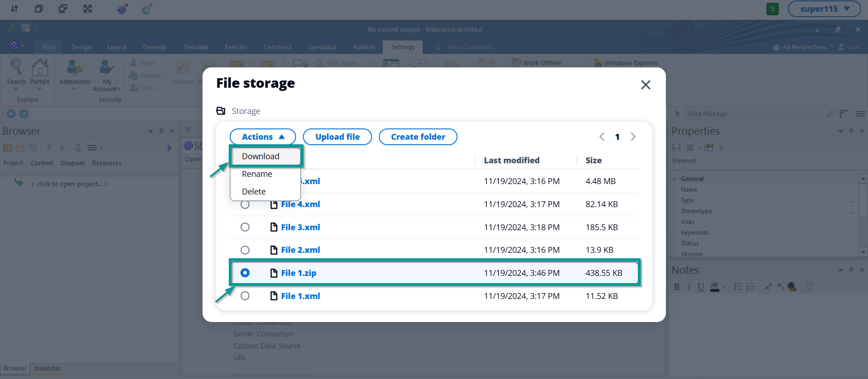Click the Upload file button
The image size is (868, 379).
(337, 137)
